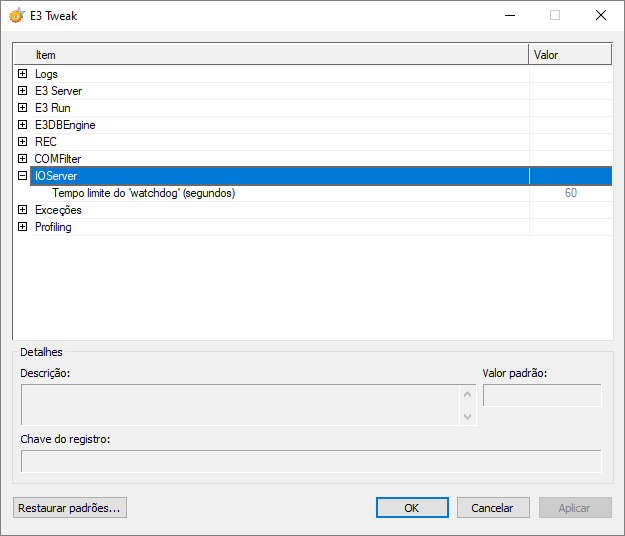The height and width of the screenshot is (536, 625).
Task: Select the Logs item label
Action: pos(46,74)
